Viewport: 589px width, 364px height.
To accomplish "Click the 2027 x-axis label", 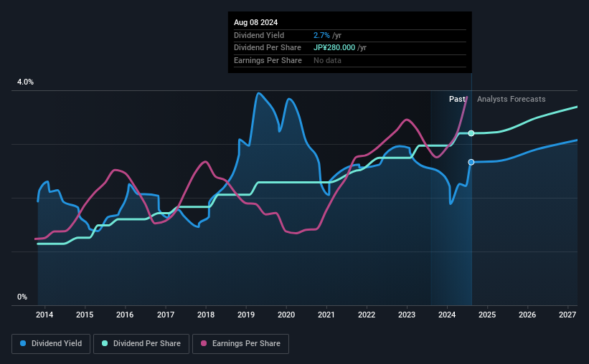I will 567,315.
